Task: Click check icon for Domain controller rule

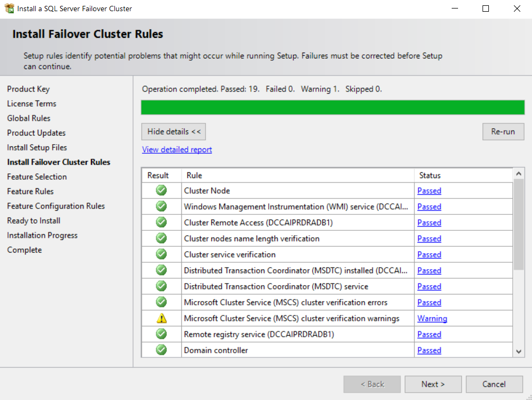Action: click(161, 350)
